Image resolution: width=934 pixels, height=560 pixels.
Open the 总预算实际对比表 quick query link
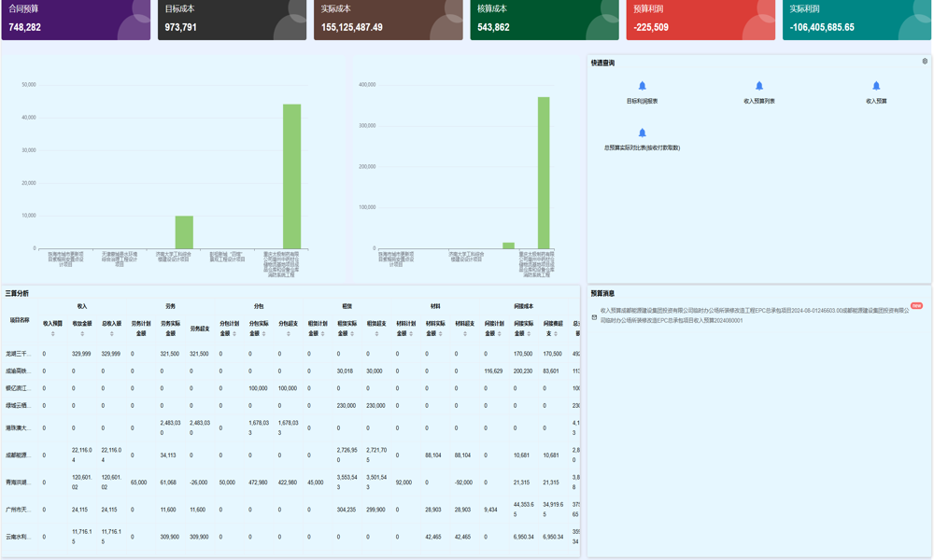tap(642, 147)
